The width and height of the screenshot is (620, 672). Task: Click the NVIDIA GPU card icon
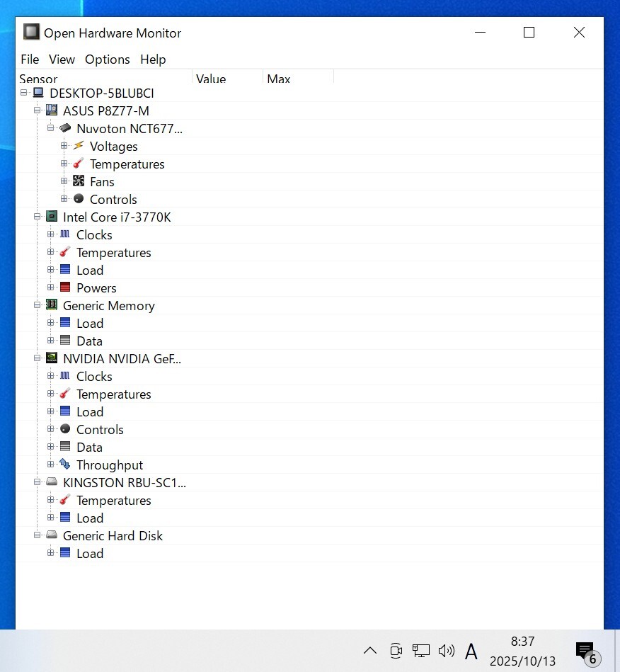52,358
